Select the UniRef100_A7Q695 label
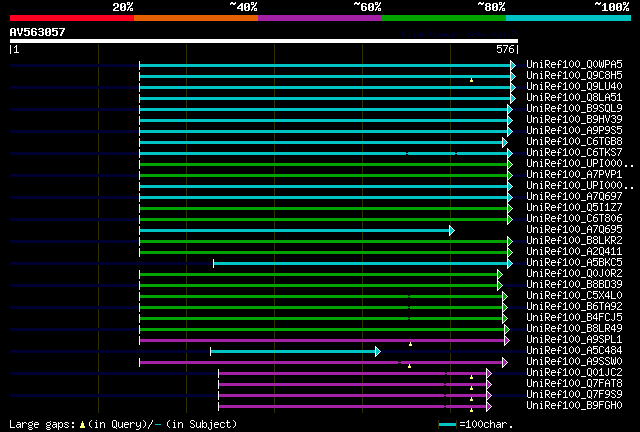640x432 pixels. click(x=574, y=229)
